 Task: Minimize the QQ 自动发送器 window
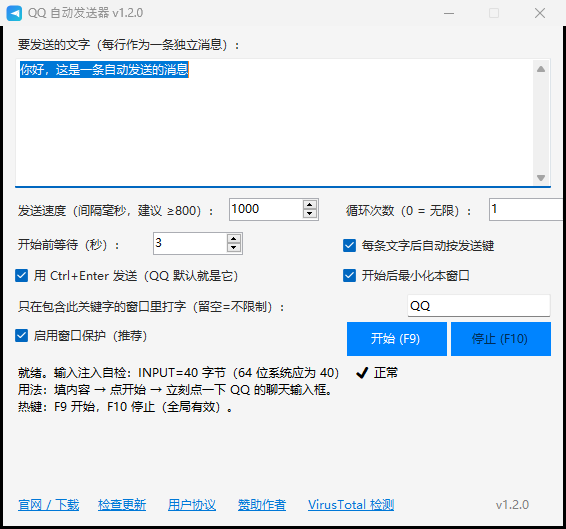tap(449, 13)
